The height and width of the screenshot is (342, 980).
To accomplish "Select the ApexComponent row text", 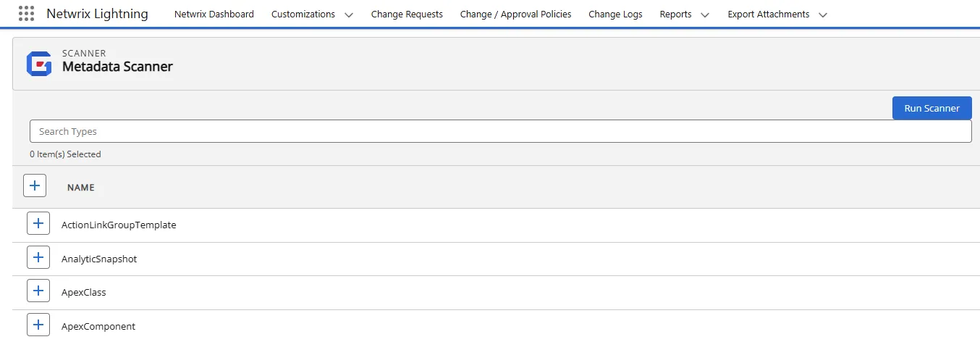I will [98, 326].
